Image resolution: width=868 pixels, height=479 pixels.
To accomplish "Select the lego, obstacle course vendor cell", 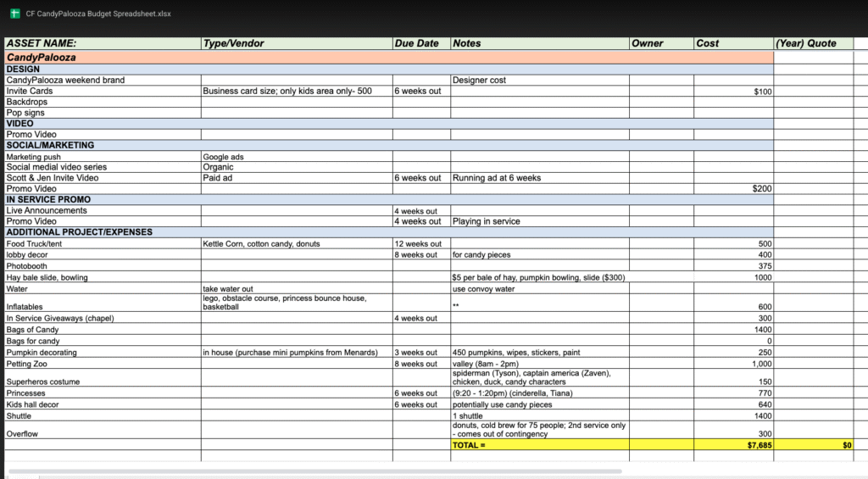I will [297, 303].
